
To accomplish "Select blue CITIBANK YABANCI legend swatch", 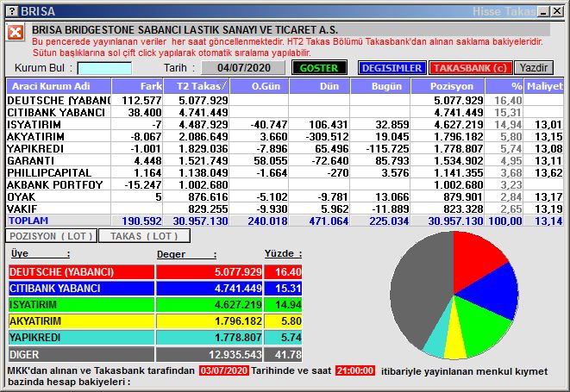I will [81, 289].
